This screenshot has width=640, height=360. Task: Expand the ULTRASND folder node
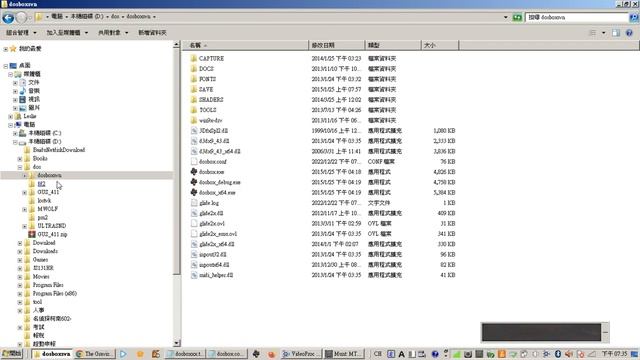[24, 226]
